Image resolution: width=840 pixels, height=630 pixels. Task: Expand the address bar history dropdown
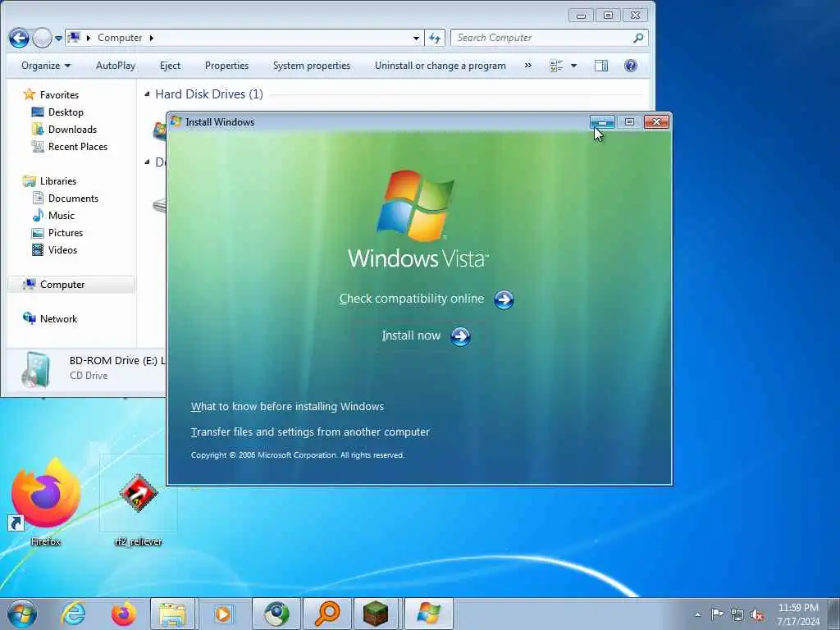416,38
